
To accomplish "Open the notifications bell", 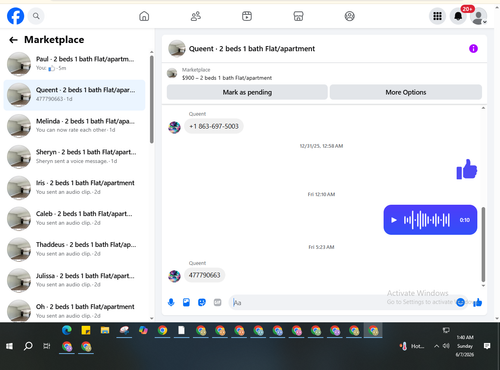I will (458, 16).
